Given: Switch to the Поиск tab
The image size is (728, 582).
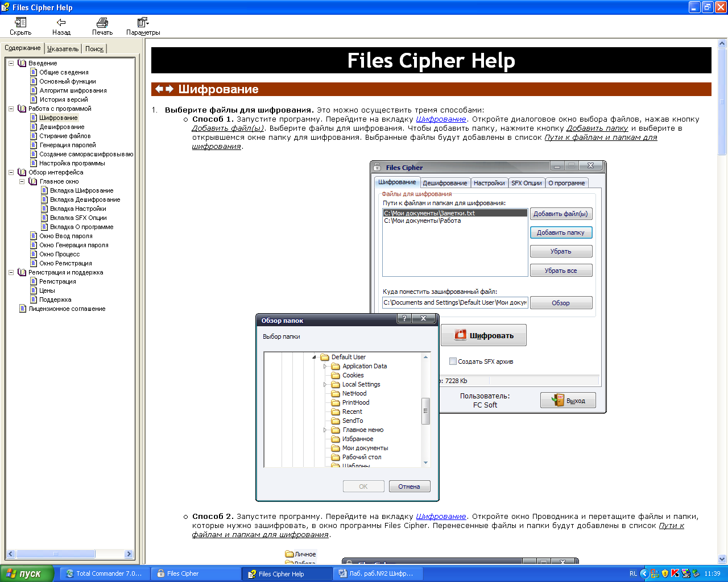Looking at the screenshot, I should (94, 49).
